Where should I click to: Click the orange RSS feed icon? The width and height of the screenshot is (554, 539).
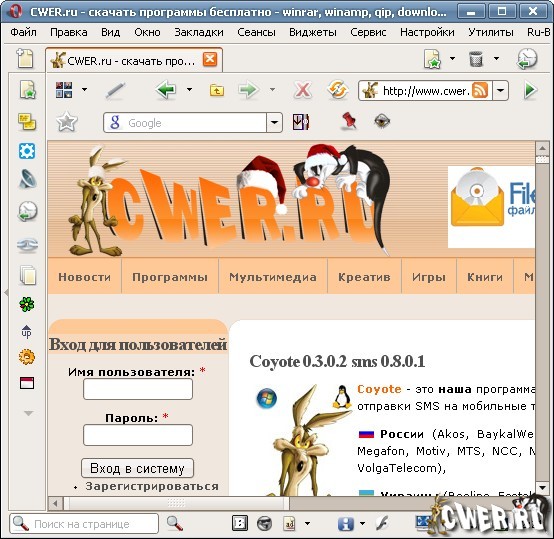(x=480, y=90)
